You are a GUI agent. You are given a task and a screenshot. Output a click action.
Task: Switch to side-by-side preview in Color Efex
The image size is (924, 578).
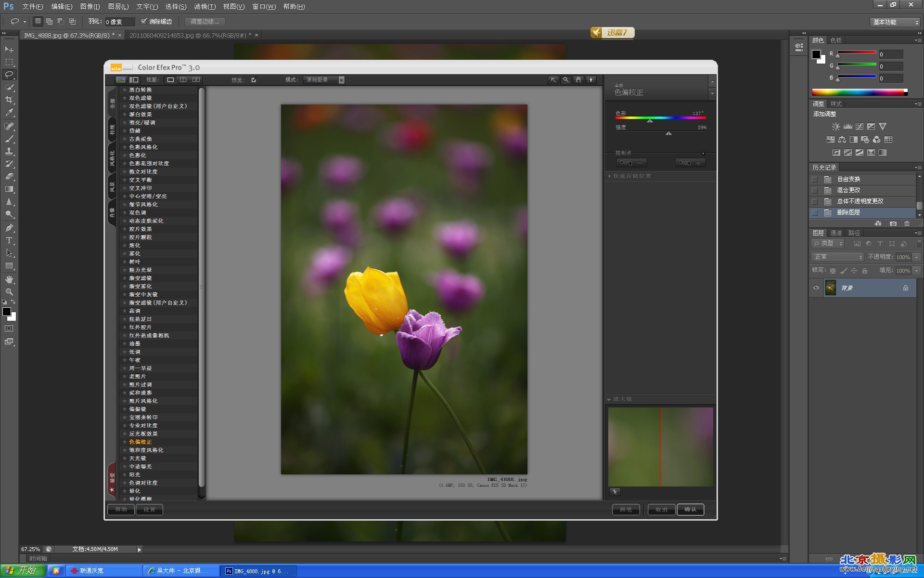pyautogui.click(x=196, y=80)
